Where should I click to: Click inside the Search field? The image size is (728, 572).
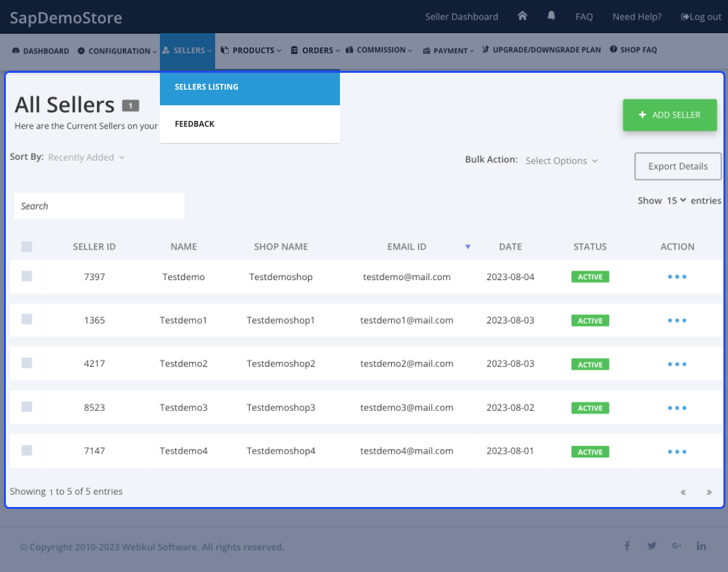tap(99, 206)
